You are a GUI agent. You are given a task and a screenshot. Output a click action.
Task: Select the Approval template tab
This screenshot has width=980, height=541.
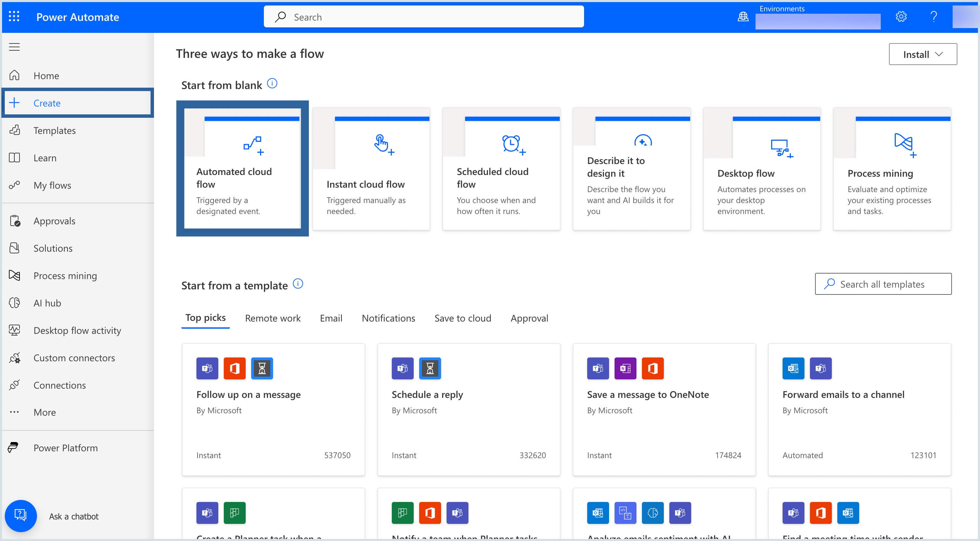click(529, 318)
